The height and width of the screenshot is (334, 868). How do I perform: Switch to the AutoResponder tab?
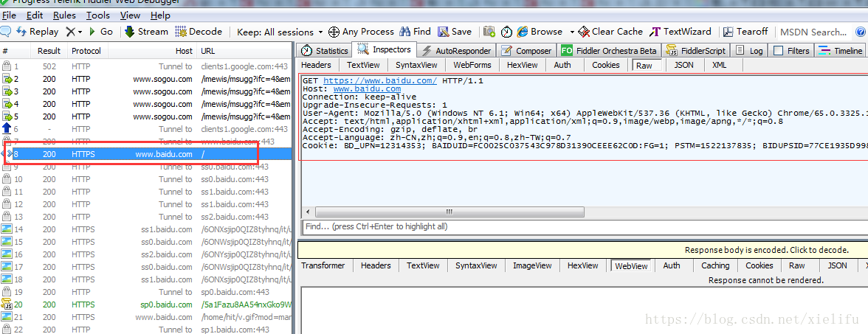coord(456,50)
